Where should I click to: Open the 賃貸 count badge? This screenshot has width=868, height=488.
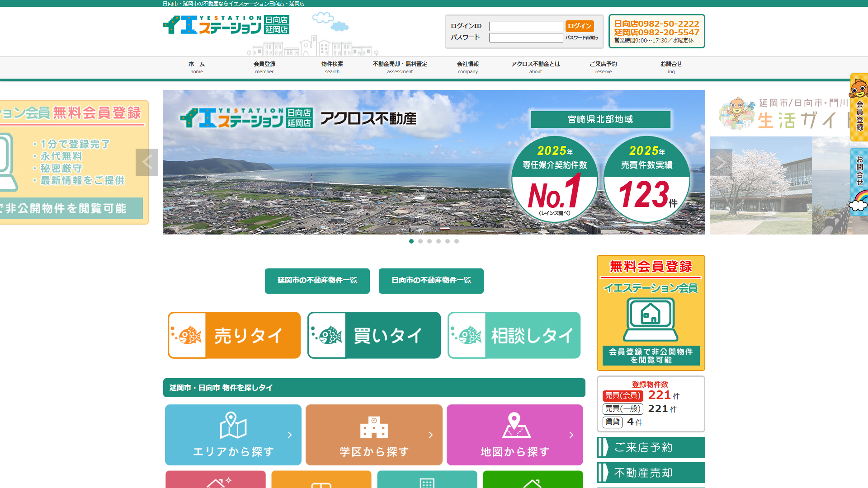pyautogui.click(x=613, y=422)
